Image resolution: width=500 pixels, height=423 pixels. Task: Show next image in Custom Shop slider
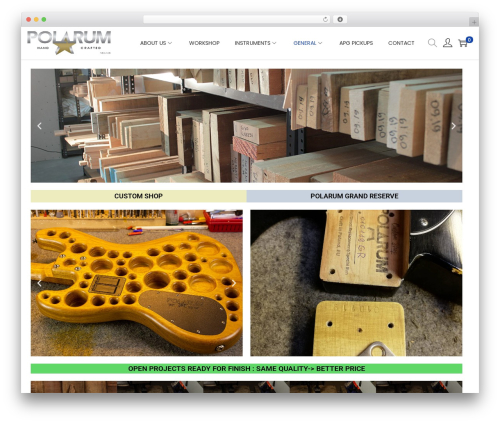pyautogui.click(x=234, y=283)
